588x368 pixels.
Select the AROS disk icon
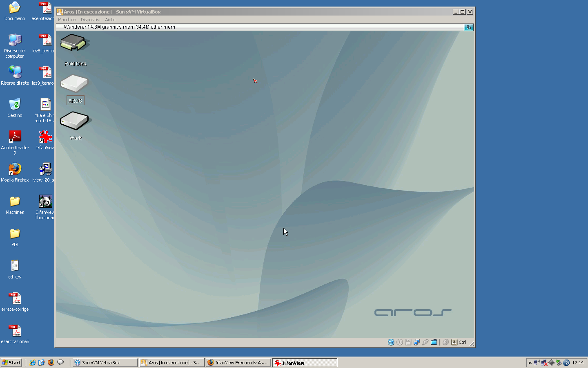coord(74,84)
